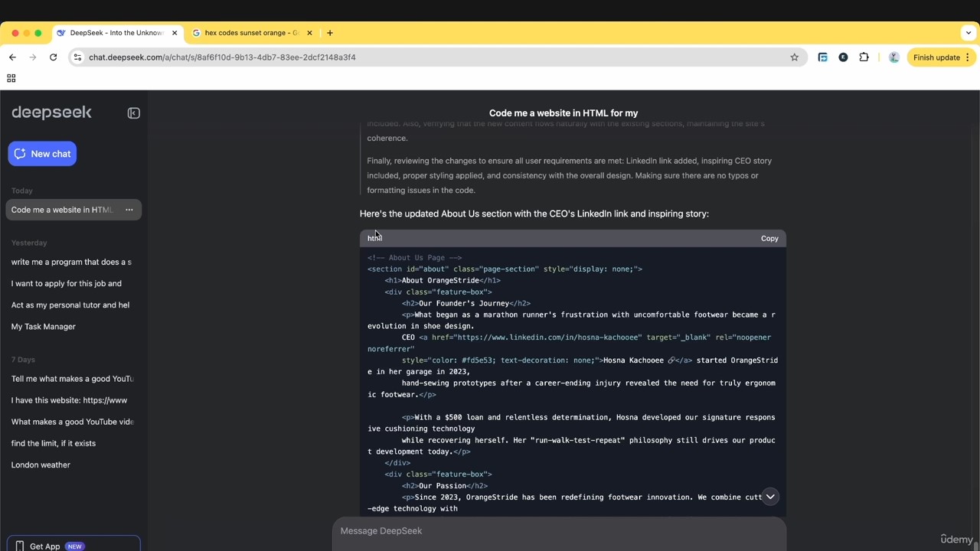Click the 'html' code block language label

click(374, 238)
